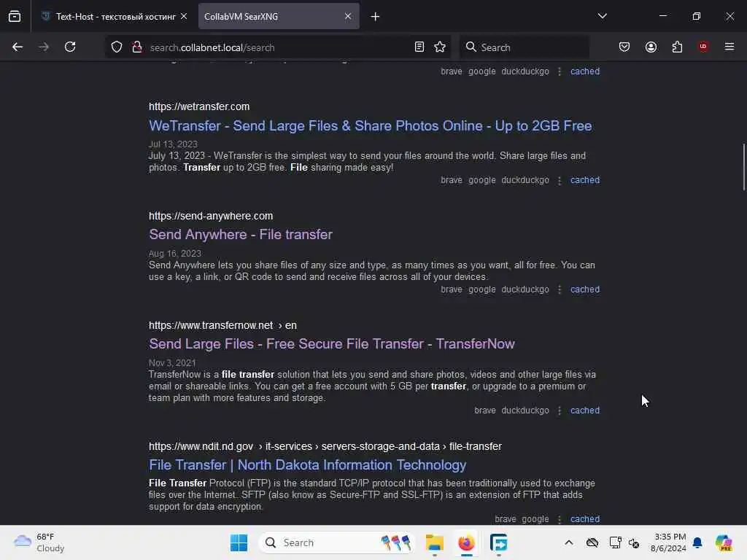This screenshot has width=747, height=560.
Task: Open Firefox account icon
Action: 651,47
